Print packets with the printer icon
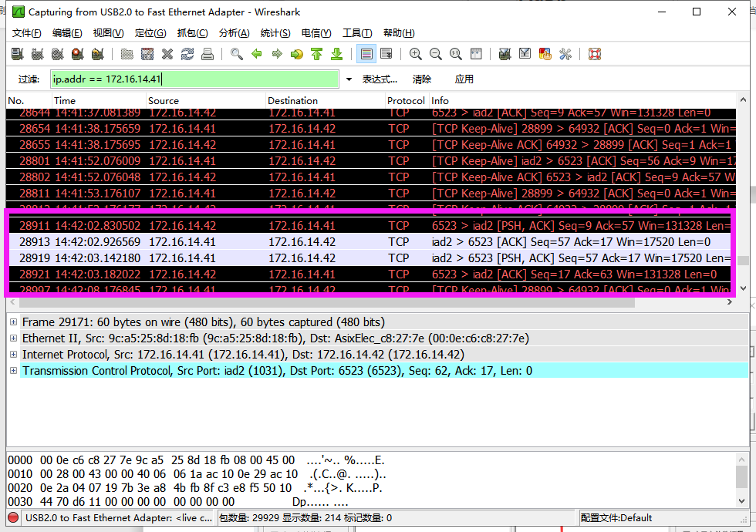 (x=208, y=54)
